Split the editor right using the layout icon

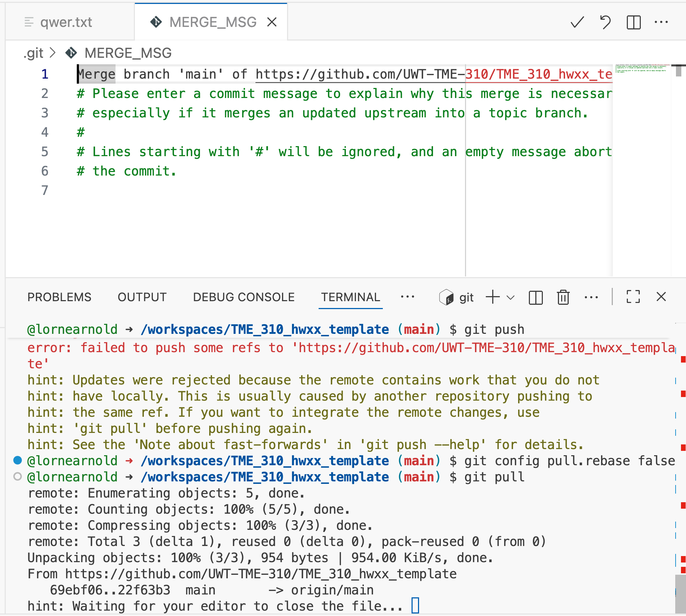click(x=634, y=22)
